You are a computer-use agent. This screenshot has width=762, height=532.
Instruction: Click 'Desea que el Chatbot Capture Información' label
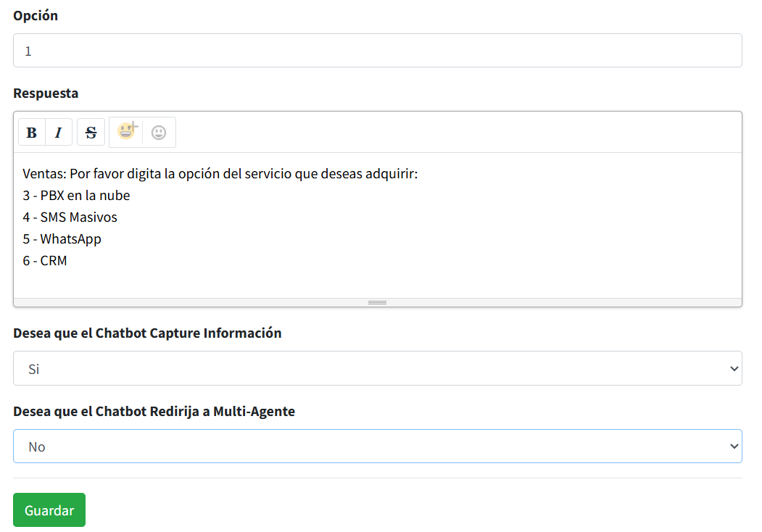click(147, 333)
